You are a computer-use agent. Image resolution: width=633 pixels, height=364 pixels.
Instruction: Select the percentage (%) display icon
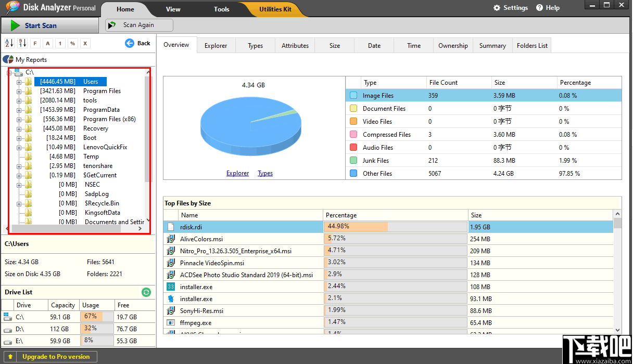[73, 43]
